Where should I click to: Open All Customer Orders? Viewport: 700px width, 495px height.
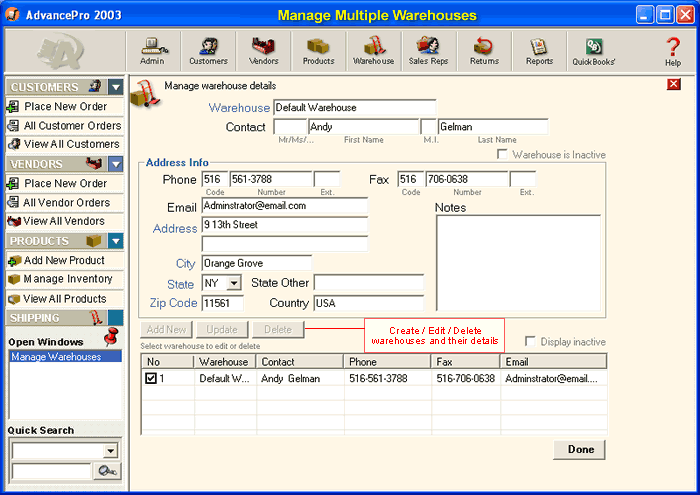65,125
